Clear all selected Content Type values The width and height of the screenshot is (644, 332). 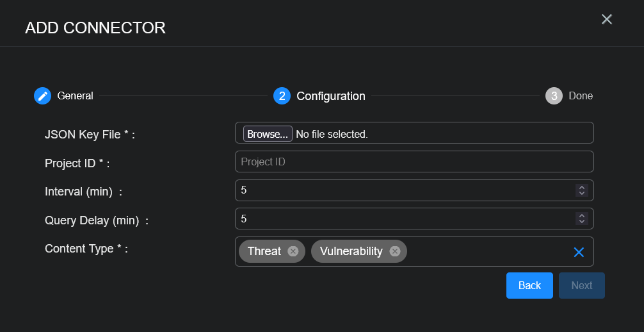click(x=579, y=252)
